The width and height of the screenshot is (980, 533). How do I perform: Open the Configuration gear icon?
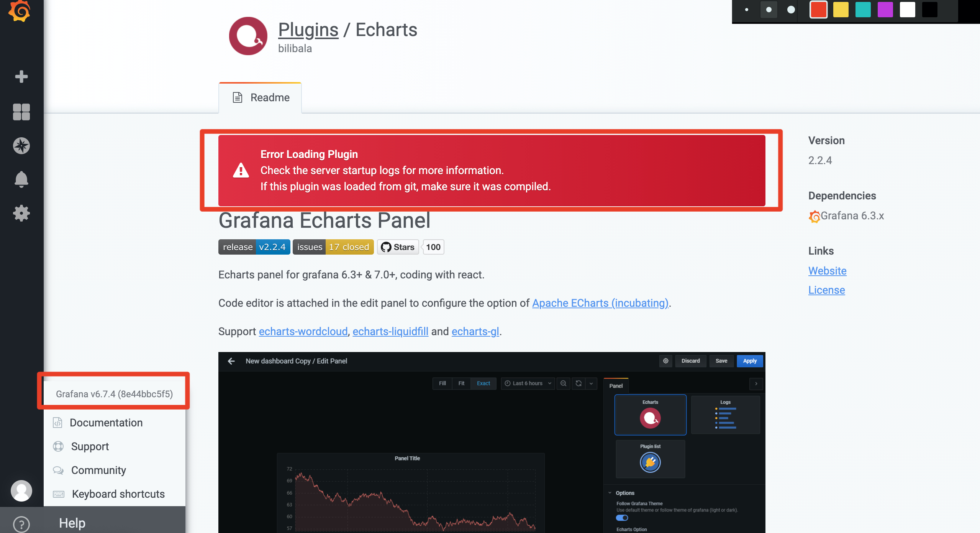click(x=21, y=213)
